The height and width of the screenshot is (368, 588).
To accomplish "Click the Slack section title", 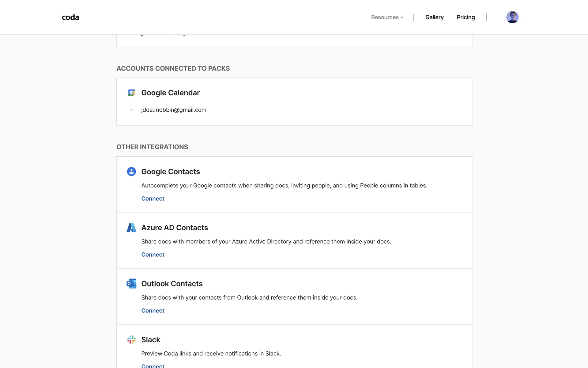I will click(151, 339).
